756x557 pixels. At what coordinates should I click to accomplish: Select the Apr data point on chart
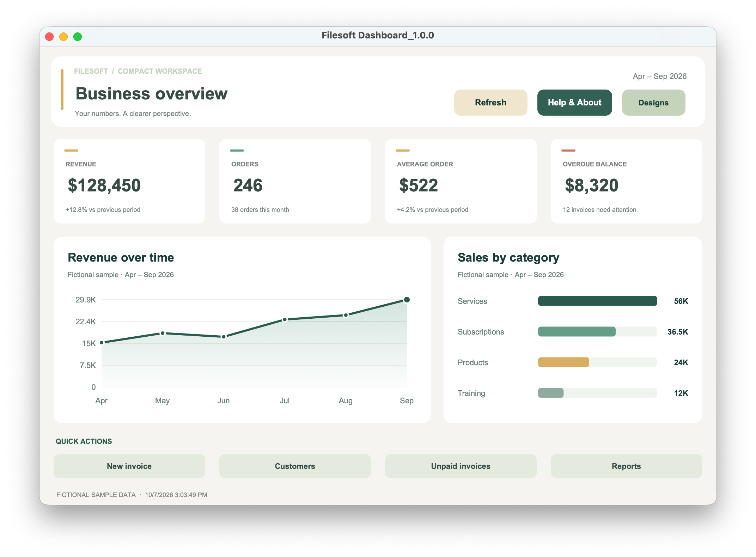[102, 343]
